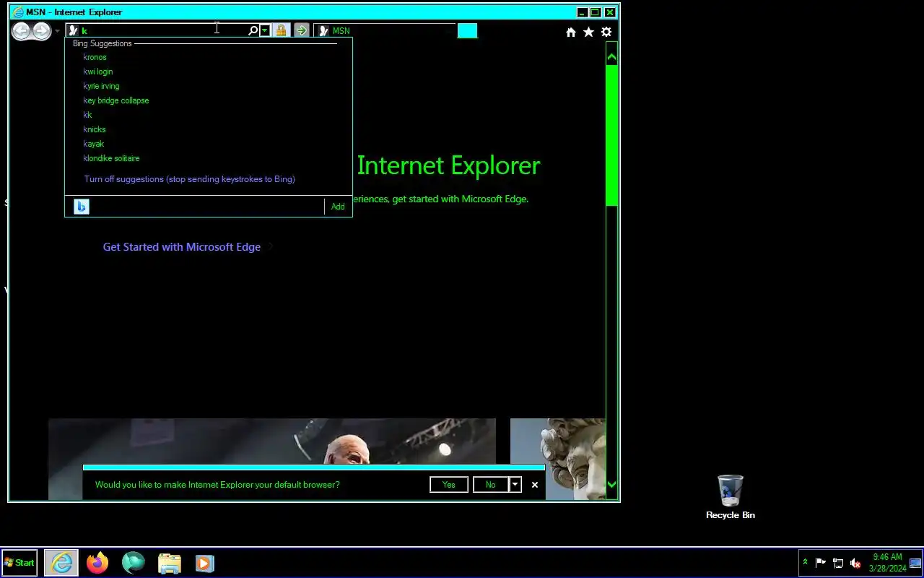Click the Show Desktop tray icon
The width and height of the screenshot is (924, 578).
[915, 563]
